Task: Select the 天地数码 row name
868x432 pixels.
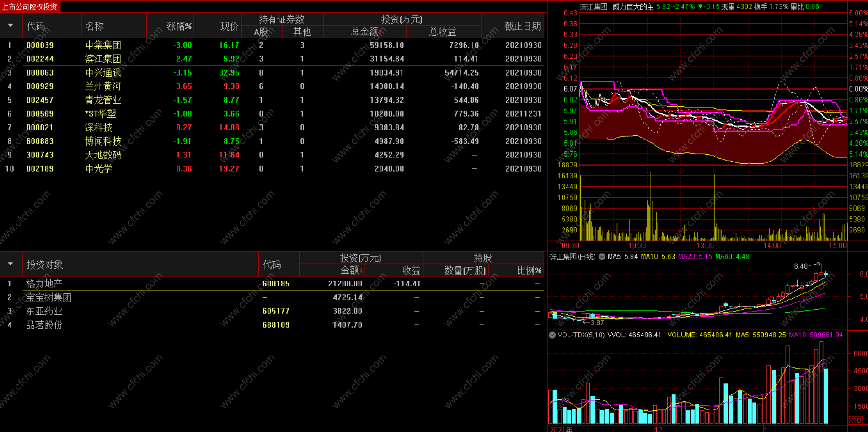Action: pos(103,155)
